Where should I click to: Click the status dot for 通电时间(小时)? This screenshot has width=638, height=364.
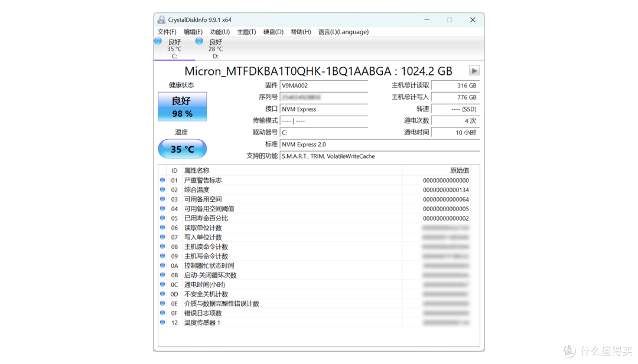coord(162,284)
